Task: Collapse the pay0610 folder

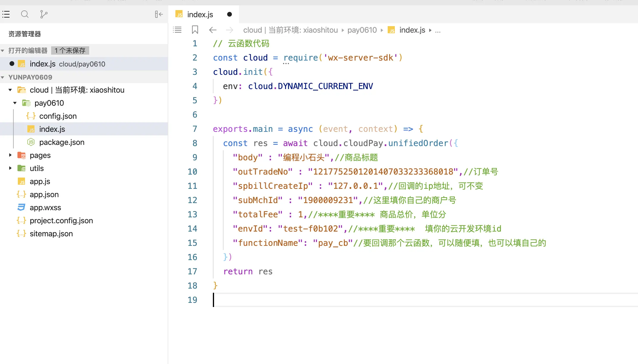Action: pyautogui.click(x=15, y=103)
